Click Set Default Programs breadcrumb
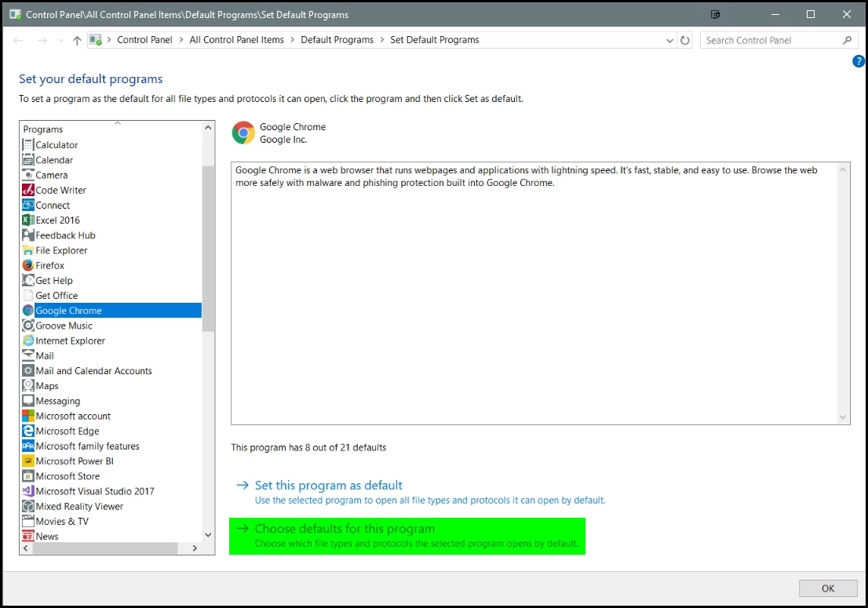868x608 pixels. (435, 40)
